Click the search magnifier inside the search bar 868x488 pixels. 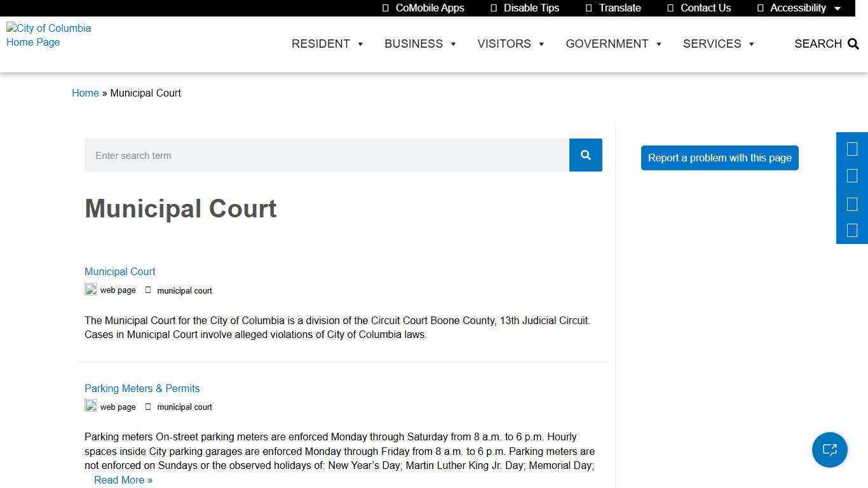tap(585, 155)
